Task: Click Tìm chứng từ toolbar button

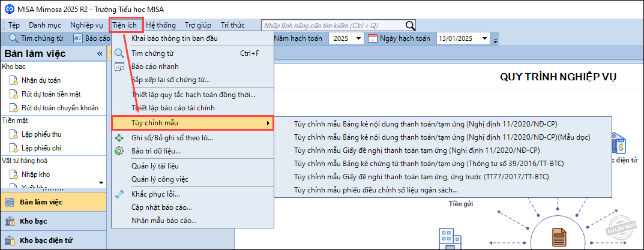Action: click(36, 38)
